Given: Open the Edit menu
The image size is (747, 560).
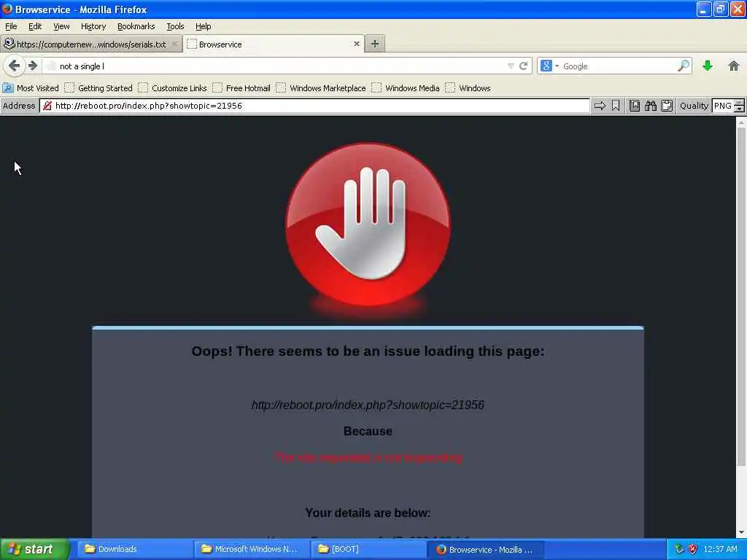Looking at the screenshot, I should click(35, 26).
